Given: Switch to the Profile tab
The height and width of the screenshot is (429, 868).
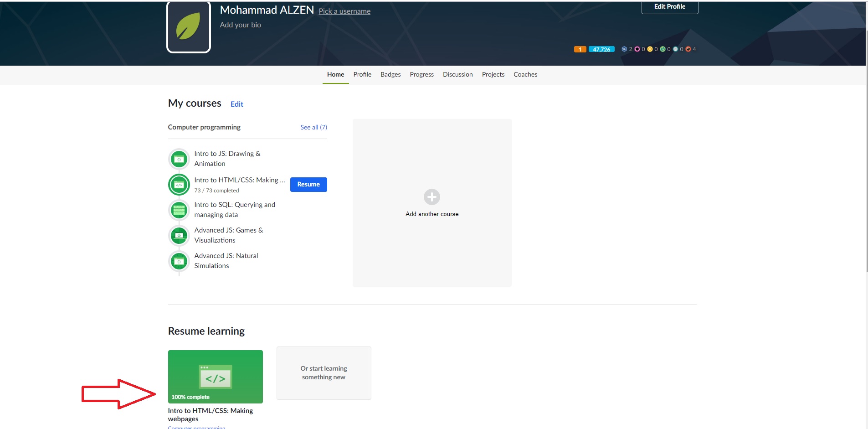Looking at the screenshot, I should [362, 74].
